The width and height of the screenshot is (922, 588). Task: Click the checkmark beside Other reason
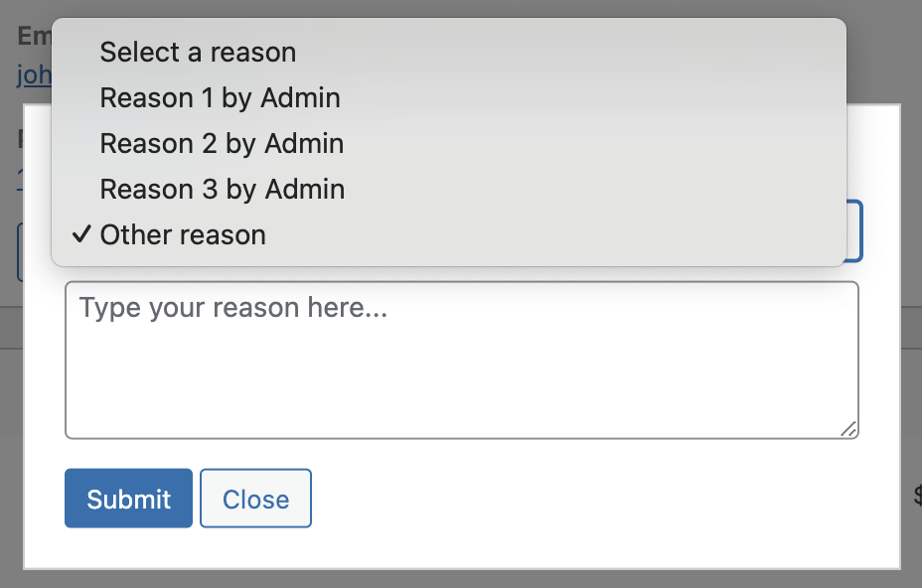pyautogui.click(x=81, y=234)
